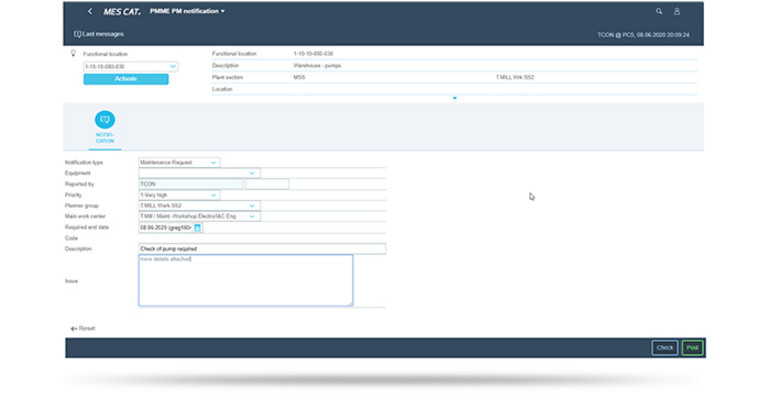Click the Description text field

coord(262,249)
